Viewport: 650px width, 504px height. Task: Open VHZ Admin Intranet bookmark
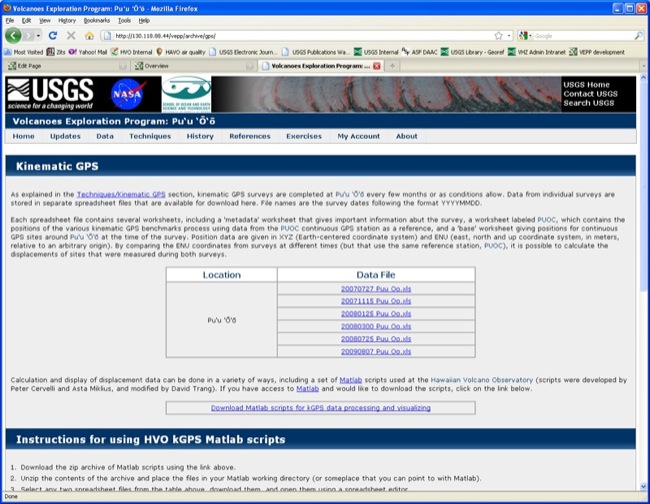pos(537,52)
